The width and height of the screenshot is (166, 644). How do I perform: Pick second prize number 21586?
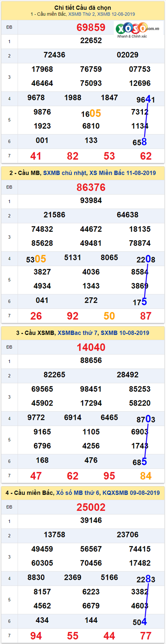pyautogui.click(x=54, y=215)
